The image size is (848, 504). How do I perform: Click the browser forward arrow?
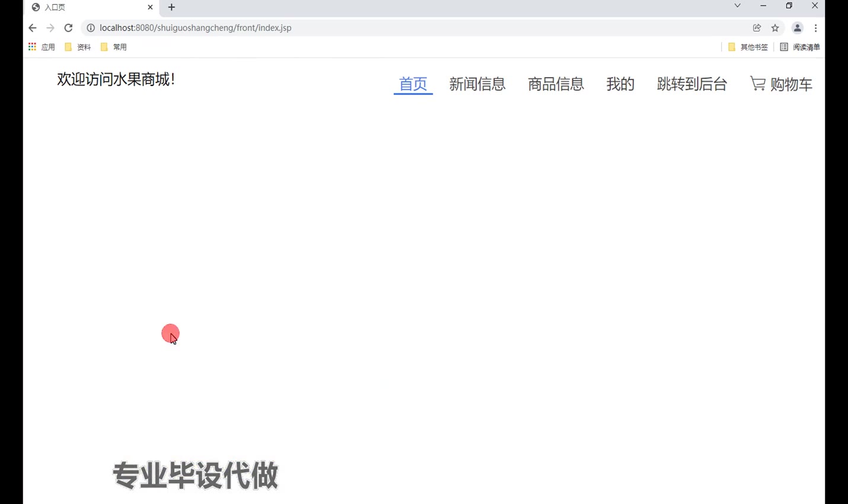pyautogui.click(x=50, y=28)
